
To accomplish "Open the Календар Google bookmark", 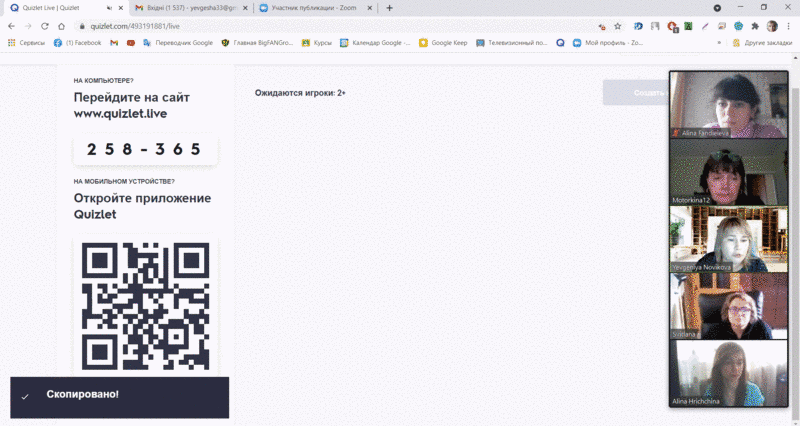I will [x=375, y=43].
